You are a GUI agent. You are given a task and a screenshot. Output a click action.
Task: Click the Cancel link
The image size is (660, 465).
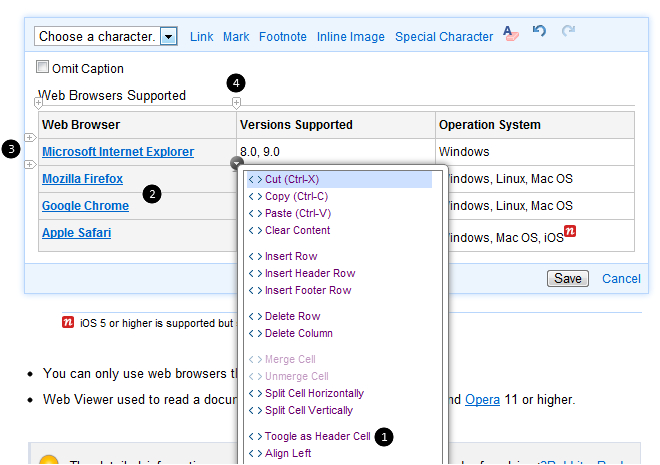coord(621,279)
